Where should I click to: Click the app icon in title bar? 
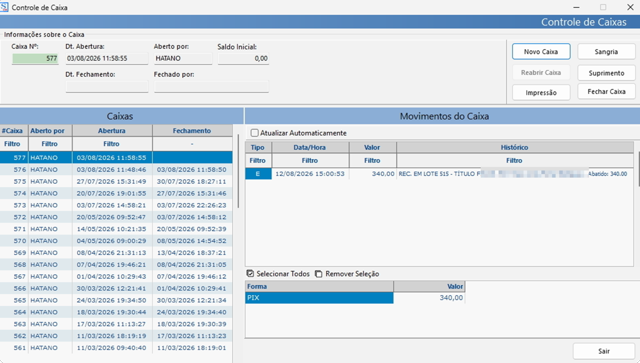coord(4,7)
